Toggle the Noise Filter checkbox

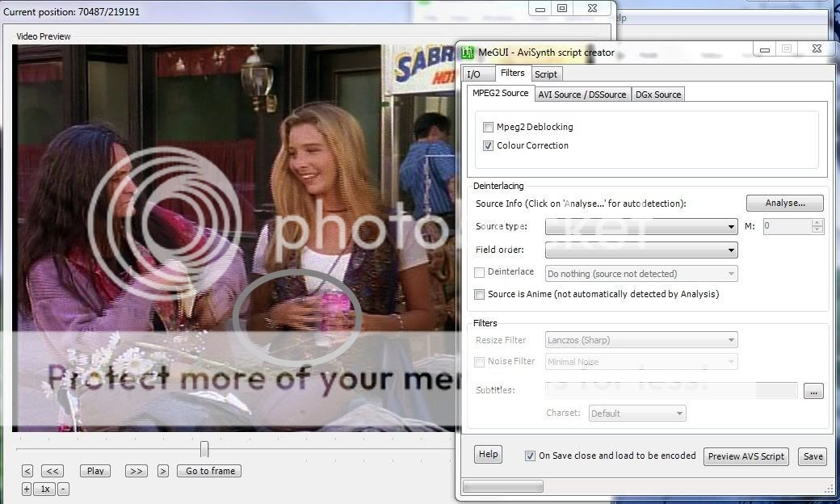(480, 363)
